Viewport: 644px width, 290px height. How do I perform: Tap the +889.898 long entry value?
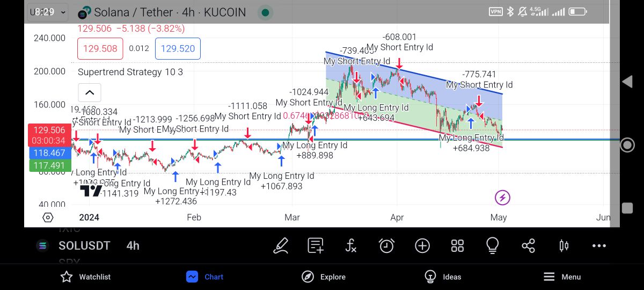pyautogui.click(x=314, y=155)
